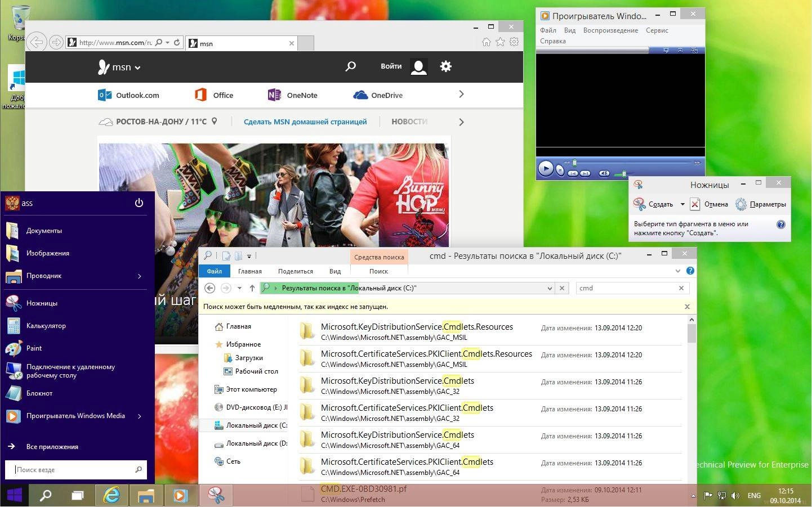
Task: Click Поиск везде search field
Action: [76, 469]
